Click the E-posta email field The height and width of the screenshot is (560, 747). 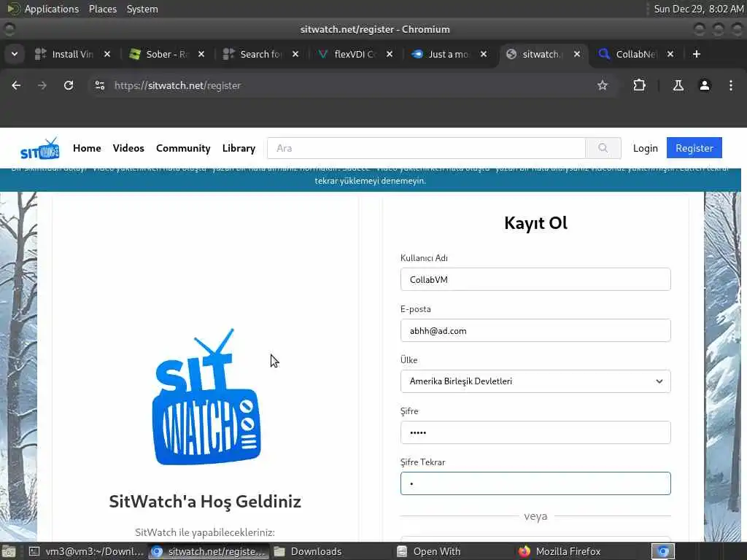[x=535, y=330]
